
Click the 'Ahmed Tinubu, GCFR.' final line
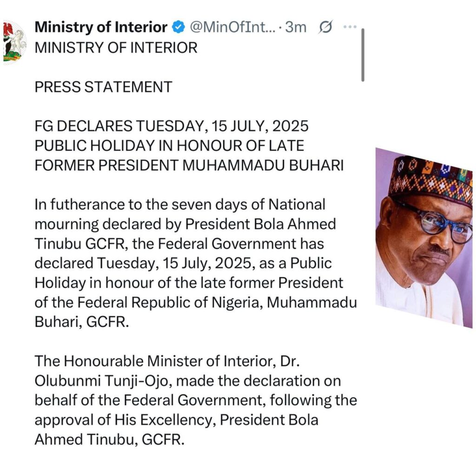pyautogui.click(x=110, y=440)
